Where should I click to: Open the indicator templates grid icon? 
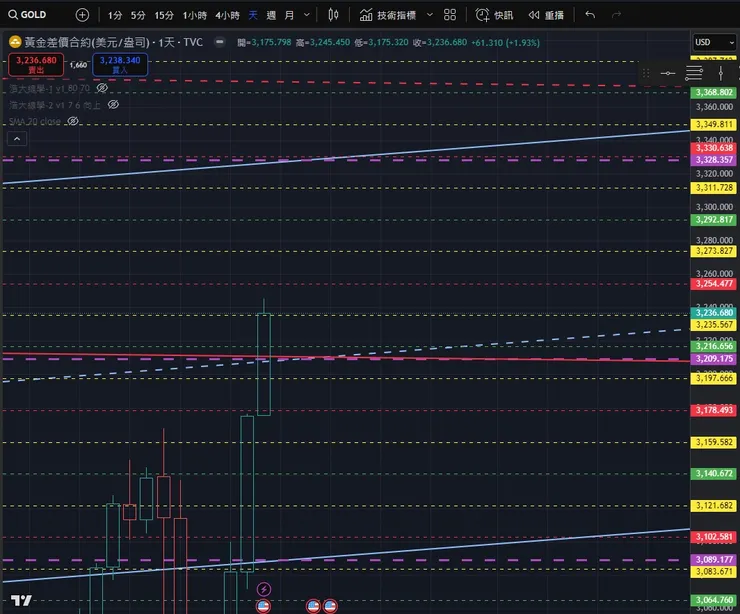point(450,15)
